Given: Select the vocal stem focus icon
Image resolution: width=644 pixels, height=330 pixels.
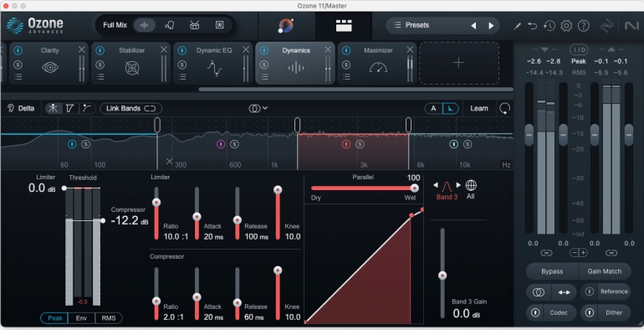Looking at the screenshot, I should point(169,25).
